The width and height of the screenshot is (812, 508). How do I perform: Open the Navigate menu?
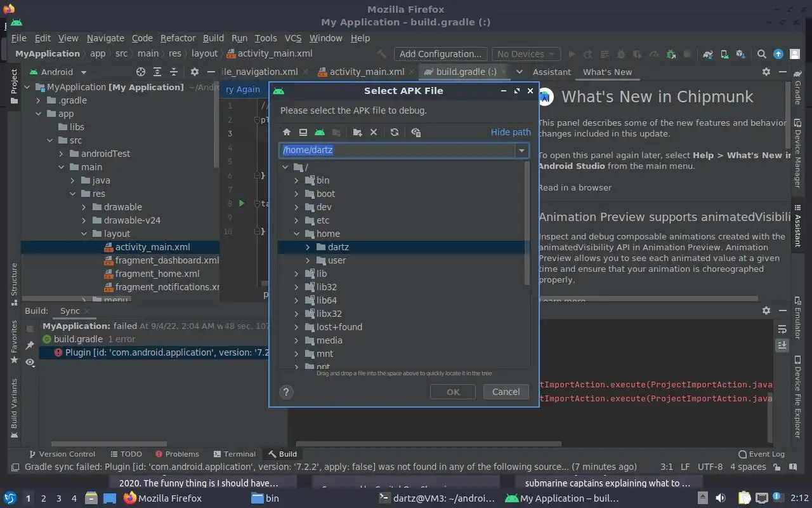click(x=105, y=38)
